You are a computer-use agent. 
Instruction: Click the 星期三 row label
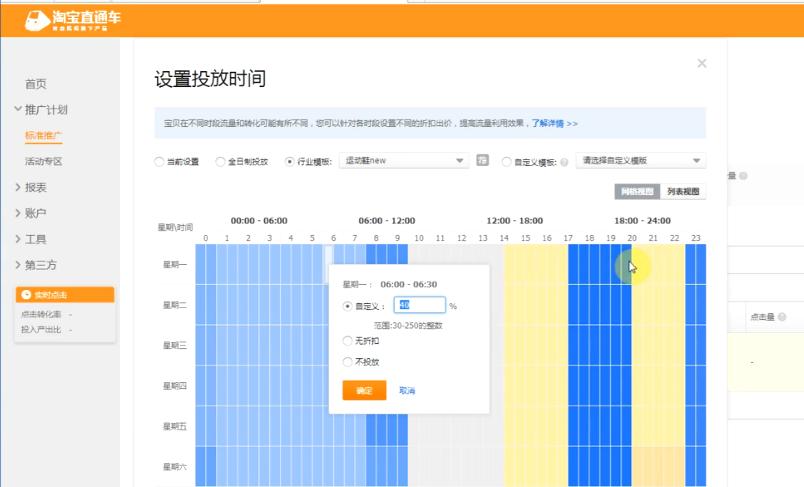click(x=175, y=345)
